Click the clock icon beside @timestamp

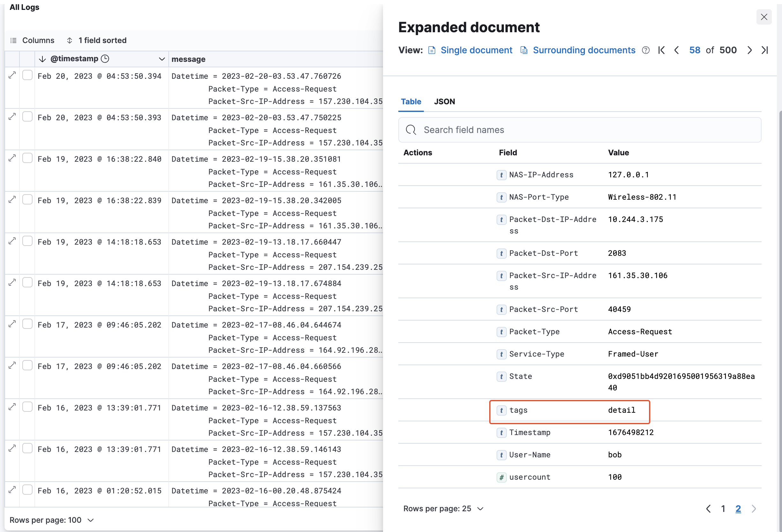[x=105, y=59]
